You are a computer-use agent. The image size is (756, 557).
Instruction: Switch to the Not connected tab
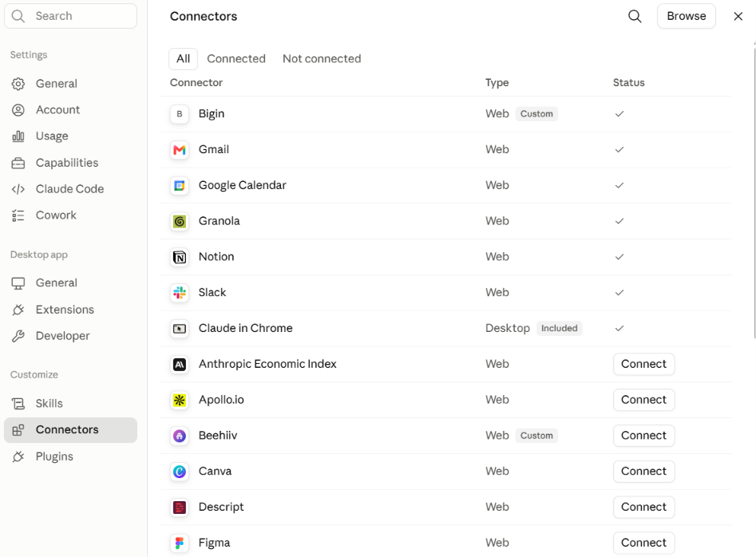[322, 59]
